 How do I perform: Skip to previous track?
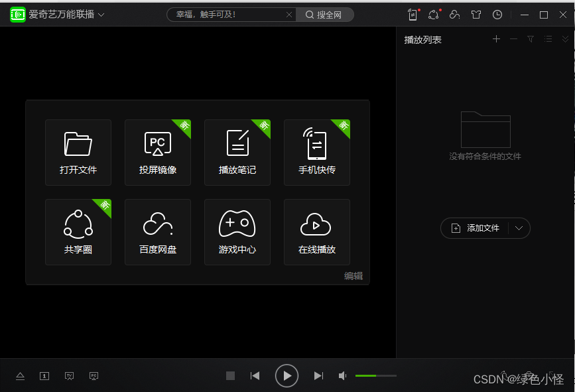click(255, 376)
